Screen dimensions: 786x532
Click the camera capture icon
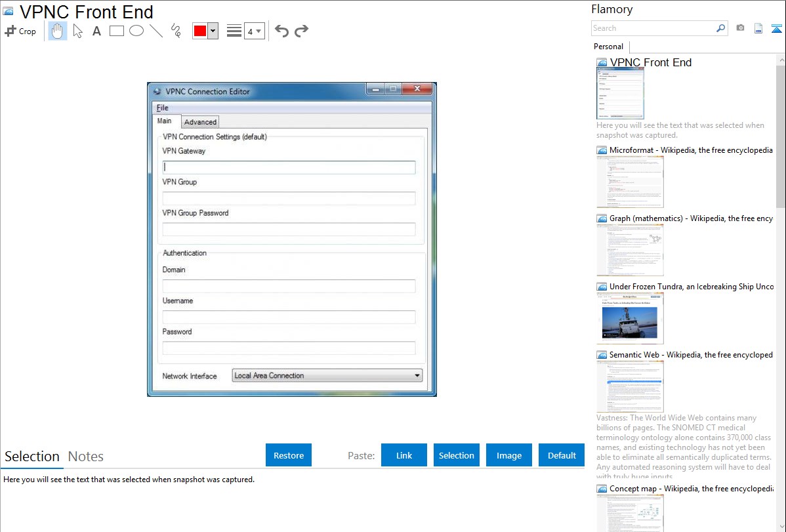[740, 28]
